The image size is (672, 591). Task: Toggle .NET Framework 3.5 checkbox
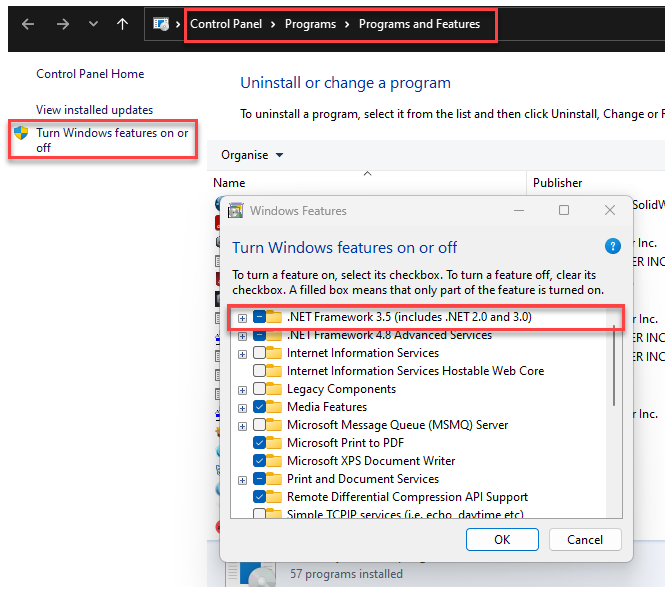point(259,317)
